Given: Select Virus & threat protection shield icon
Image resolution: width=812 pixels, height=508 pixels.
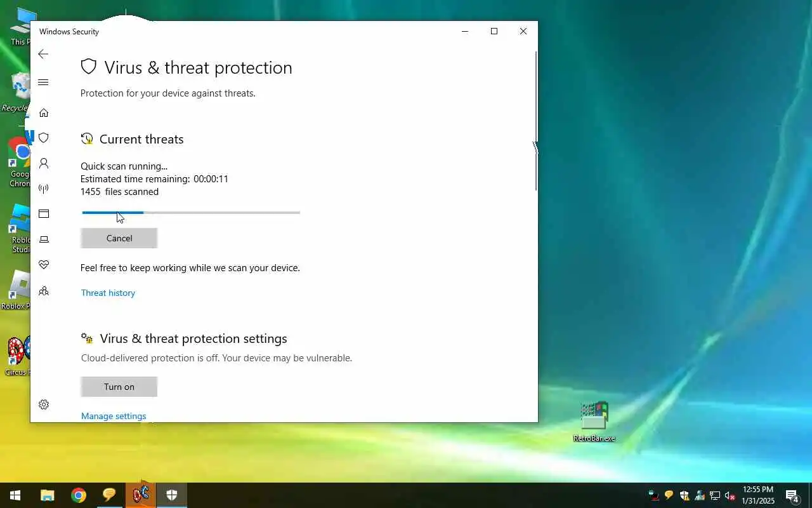Looking at the screenshot, I should pyautogui.click(x=44, y=138).
